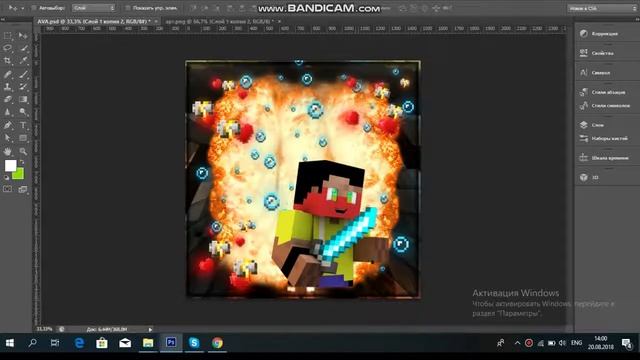640x360 pixels.
Task: Click the Minecraft avatar canvas image
Action: point(303,179)
